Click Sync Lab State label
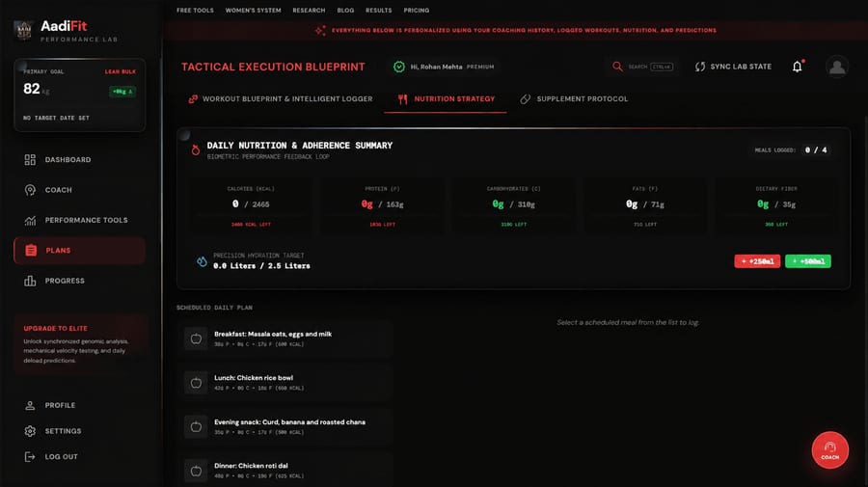Screen dimensions: 868x487 click(x=741, y=67)
